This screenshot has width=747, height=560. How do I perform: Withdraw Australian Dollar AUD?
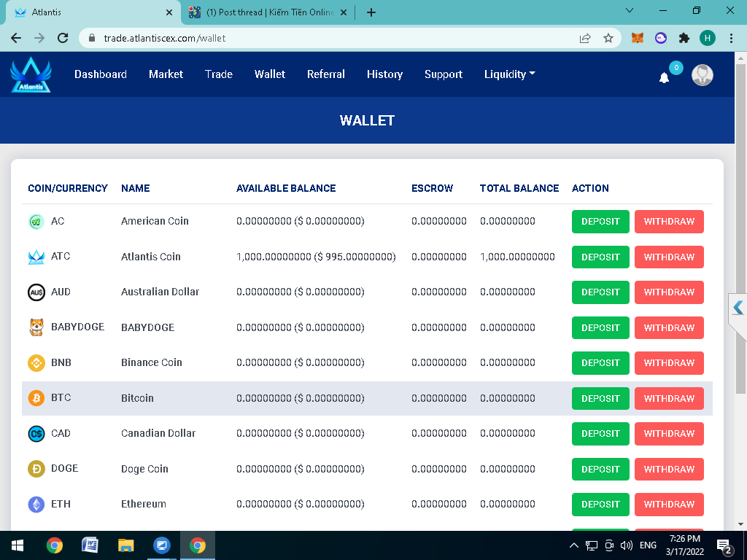coord(669,292)
